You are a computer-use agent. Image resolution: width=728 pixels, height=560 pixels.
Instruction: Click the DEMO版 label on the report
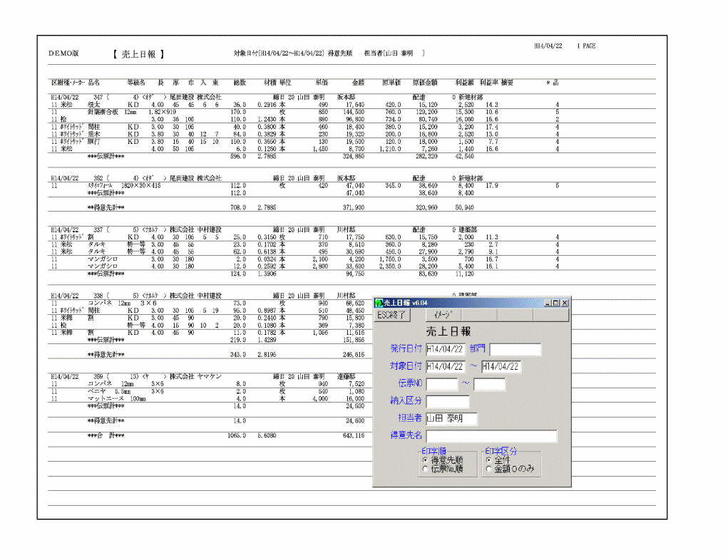pos(63,53)
